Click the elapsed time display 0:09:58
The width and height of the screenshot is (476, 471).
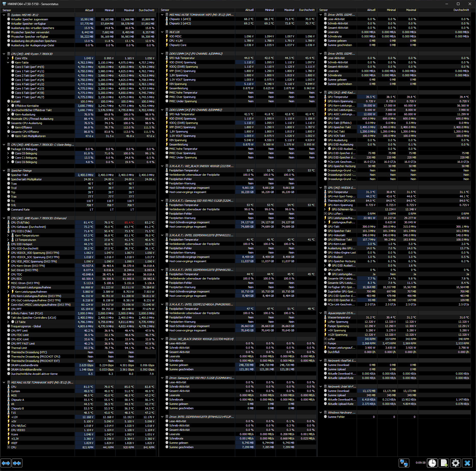pos(421,463)
